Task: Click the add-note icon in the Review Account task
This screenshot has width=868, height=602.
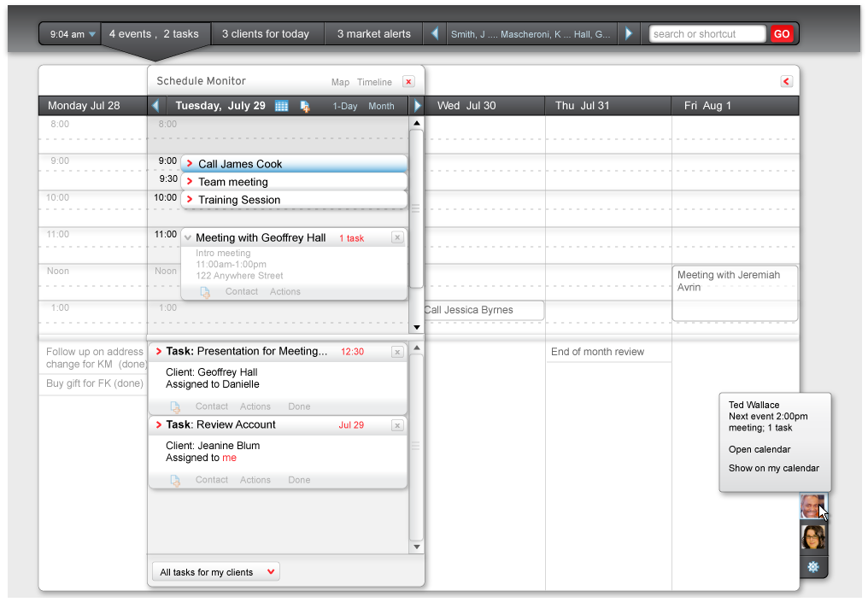Action: pos(175,480)
